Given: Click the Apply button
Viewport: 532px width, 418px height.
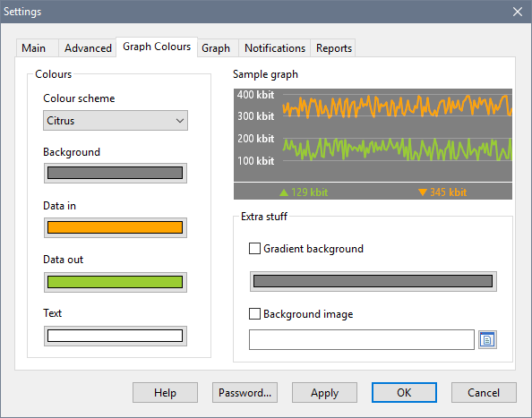Looking at the screenshot, I should click(324, 393).
